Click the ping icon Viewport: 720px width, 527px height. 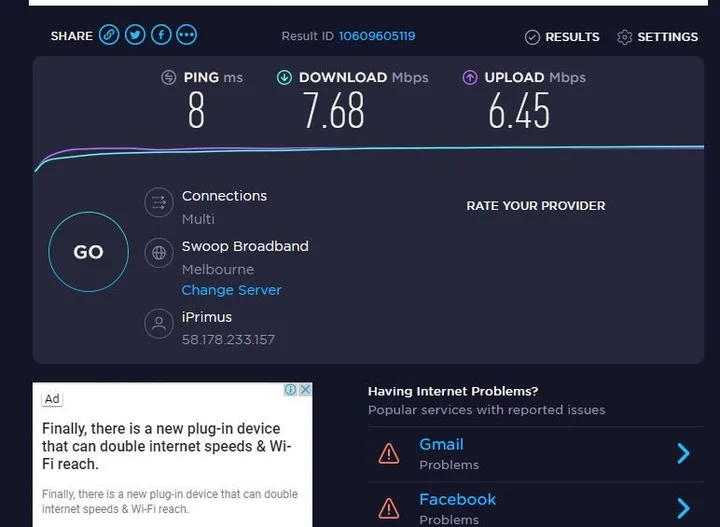coord(170,78)
